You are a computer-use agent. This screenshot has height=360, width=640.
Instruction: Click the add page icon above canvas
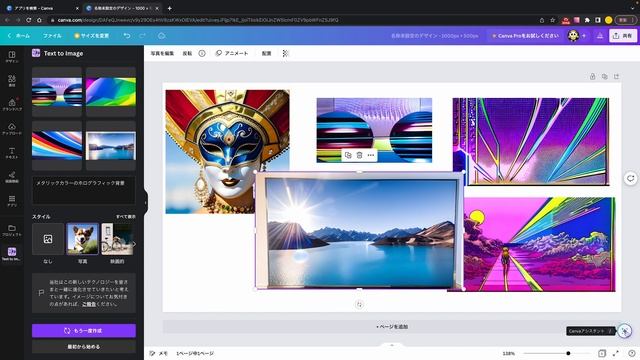[x=616, y=76]
